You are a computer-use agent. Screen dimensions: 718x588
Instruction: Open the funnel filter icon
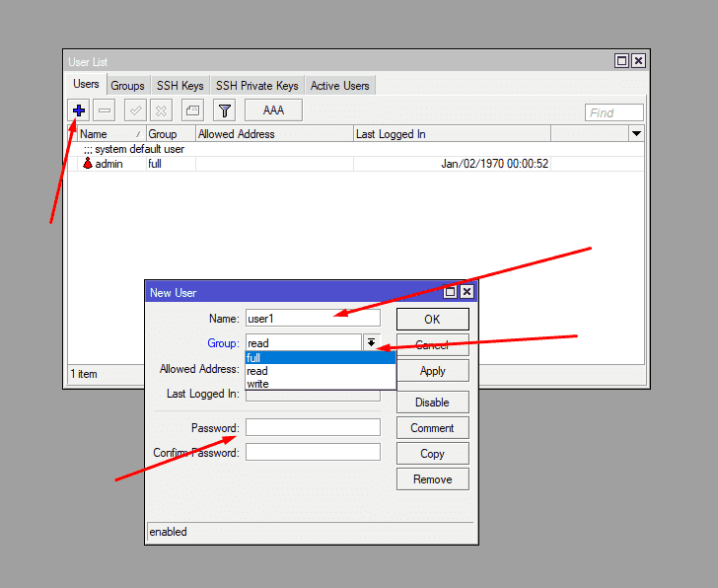225,110
